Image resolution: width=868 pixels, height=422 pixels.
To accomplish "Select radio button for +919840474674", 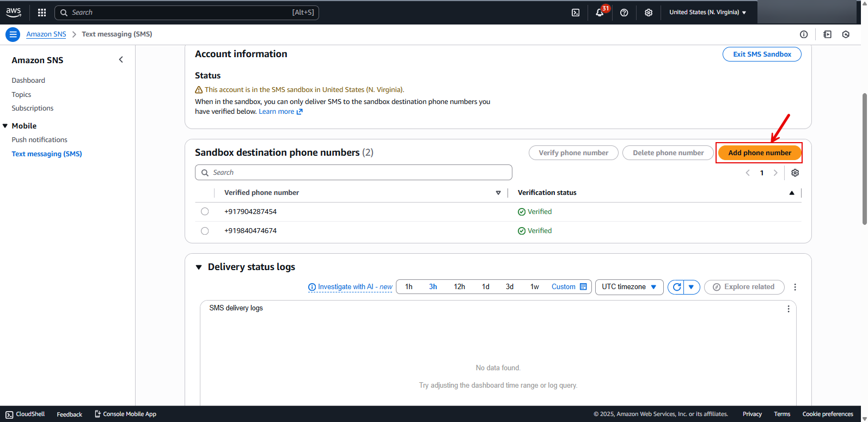I will coord(205,231).
